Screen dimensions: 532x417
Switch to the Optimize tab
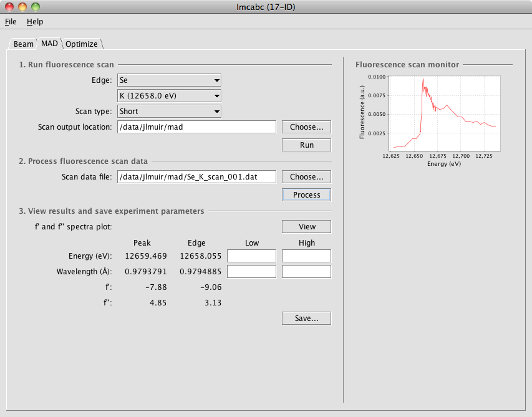[82, 44]
